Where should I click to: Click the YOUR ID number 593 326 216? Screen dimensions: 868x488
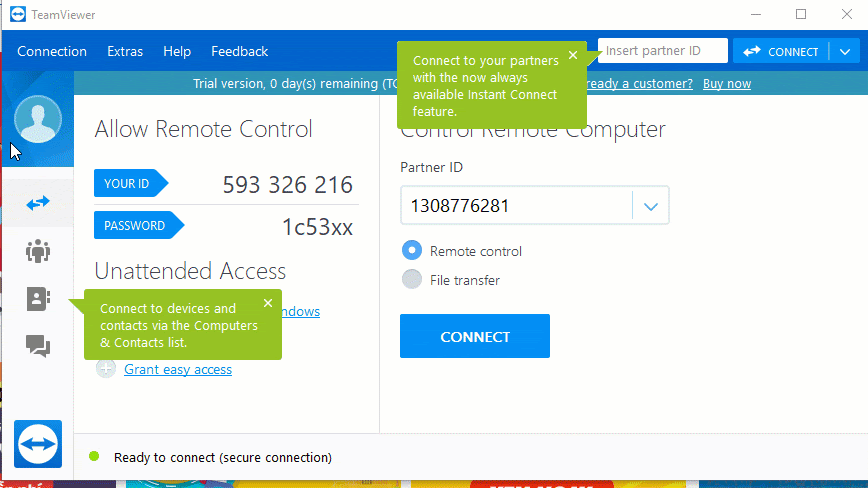[x=287, y=184]
